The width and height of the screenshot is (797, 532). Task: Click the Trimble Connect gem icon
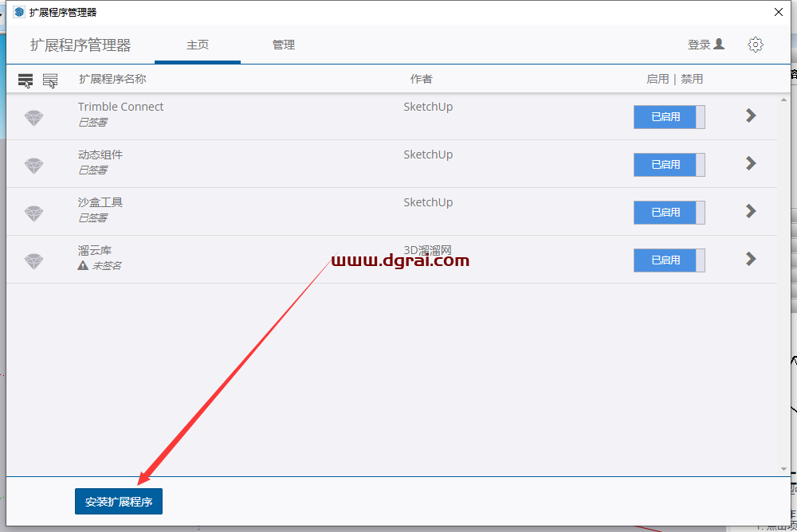(x=34, y=118)
